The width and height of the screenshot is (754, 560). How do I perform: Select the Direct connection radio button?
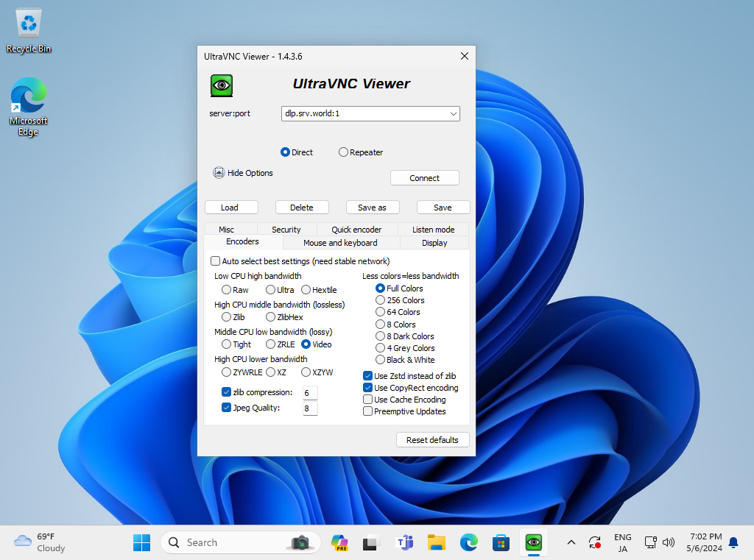[285, 152]
